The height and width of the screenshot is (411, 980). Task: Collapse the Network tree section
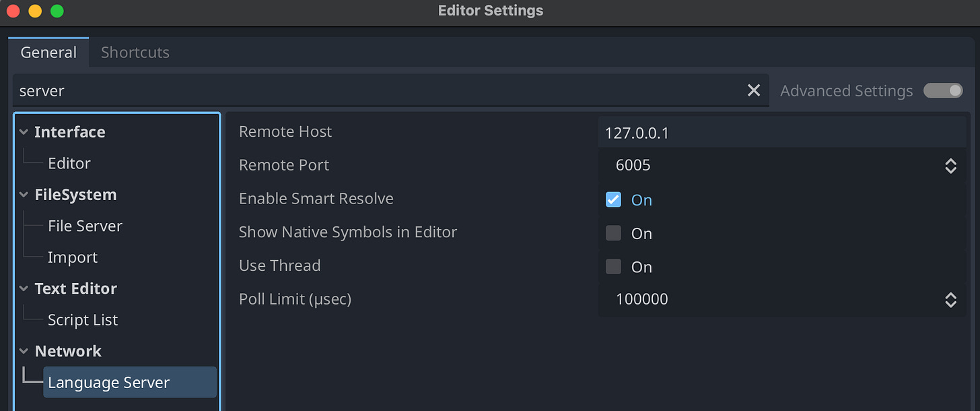(x=24, y=351)
